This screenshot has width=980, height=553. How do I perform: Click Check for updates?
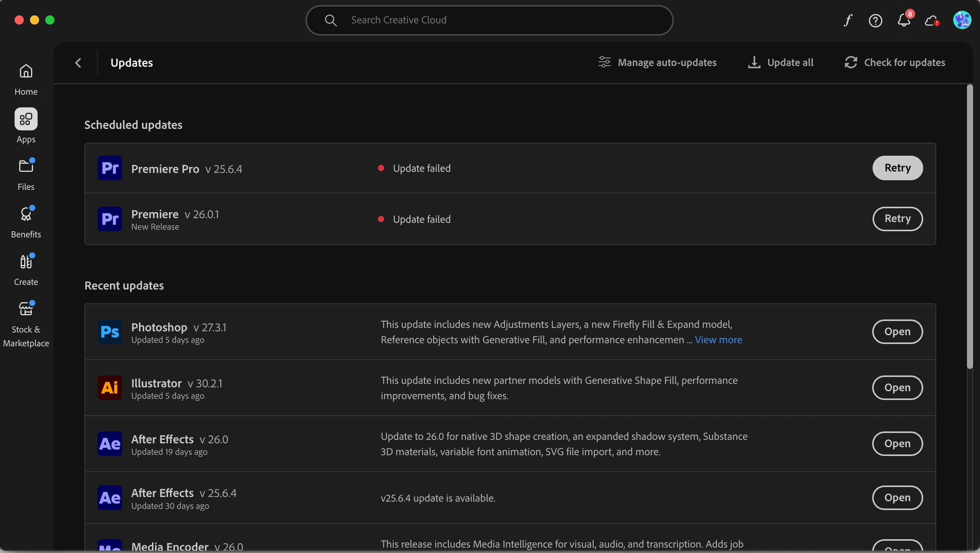tap(894, 63)
